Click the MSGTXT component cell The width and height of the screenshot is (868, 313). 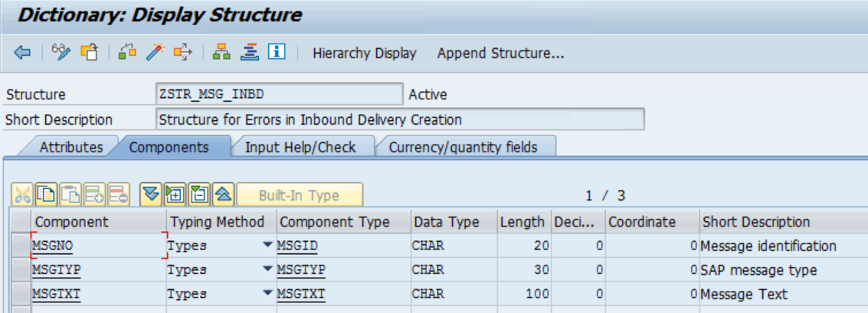99,293
